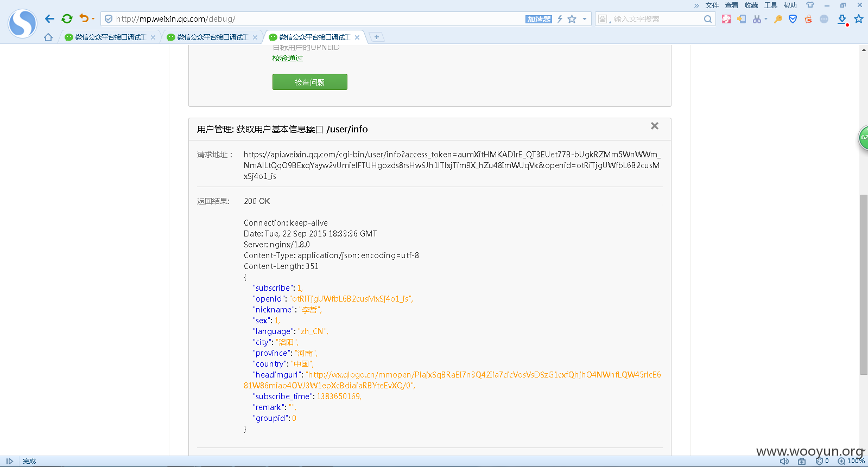Open the downloads arrow icon
868x467 pixels.
pyautogui.click(x=842, y=20)
